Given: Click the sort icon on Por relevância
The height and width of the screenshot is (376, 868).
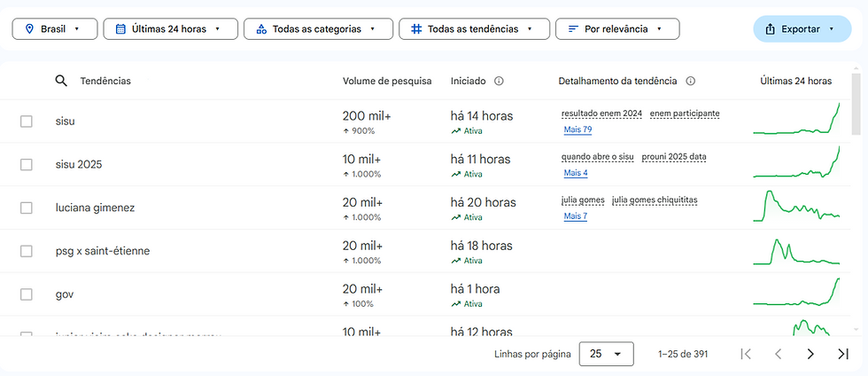Looking at the screenshot, I should (x=574, y=29).
